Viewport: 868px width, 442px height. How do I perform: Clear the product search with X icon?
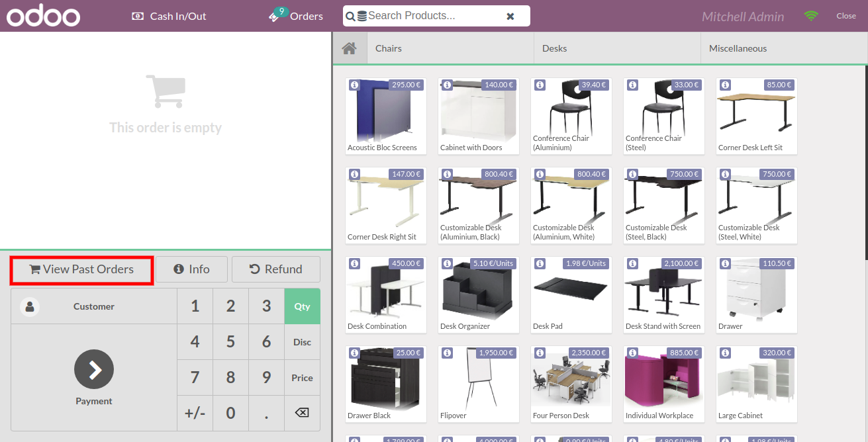[510, 16]
